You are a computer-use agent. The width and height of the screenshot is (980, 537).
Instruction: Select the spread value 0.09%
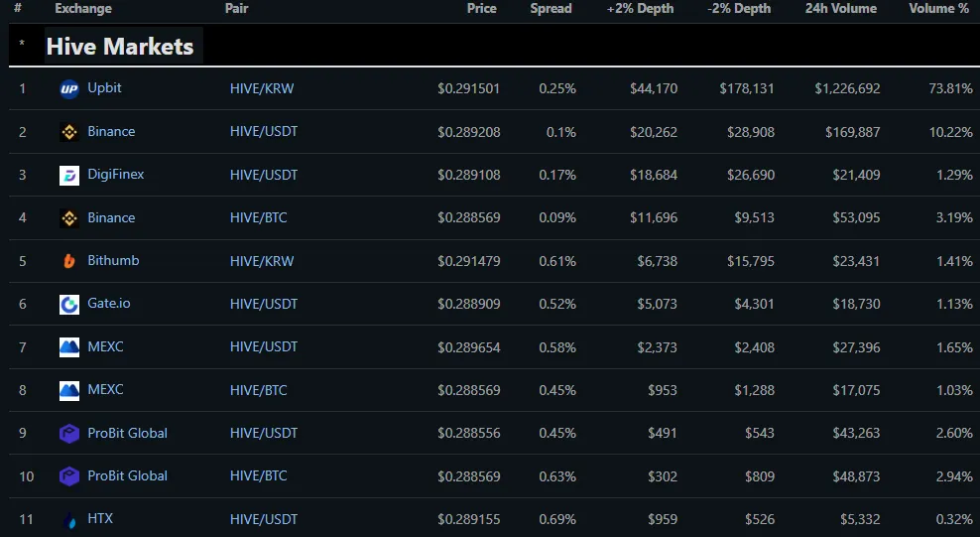click(557, 218)
